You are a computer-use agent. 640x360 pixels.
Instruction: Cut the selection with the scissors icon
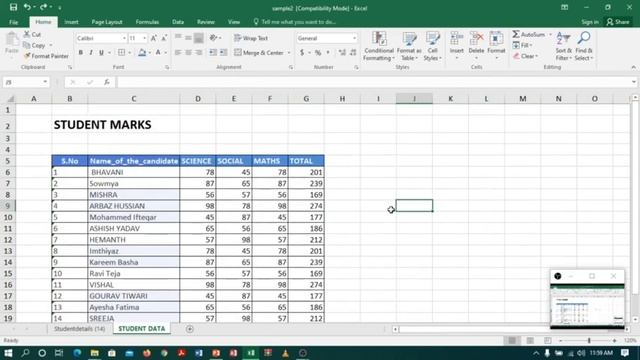[32, 35]
